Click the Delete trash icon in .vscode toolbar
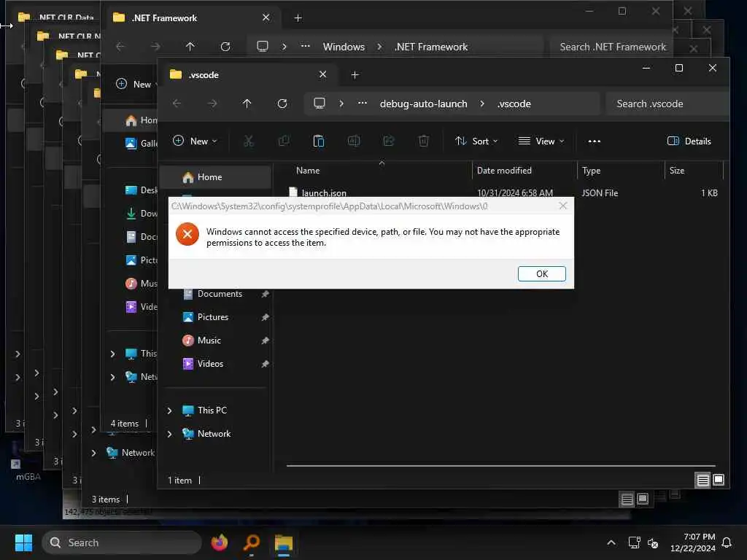Screen dimensions: 747x560 click(x=424, y=141)
